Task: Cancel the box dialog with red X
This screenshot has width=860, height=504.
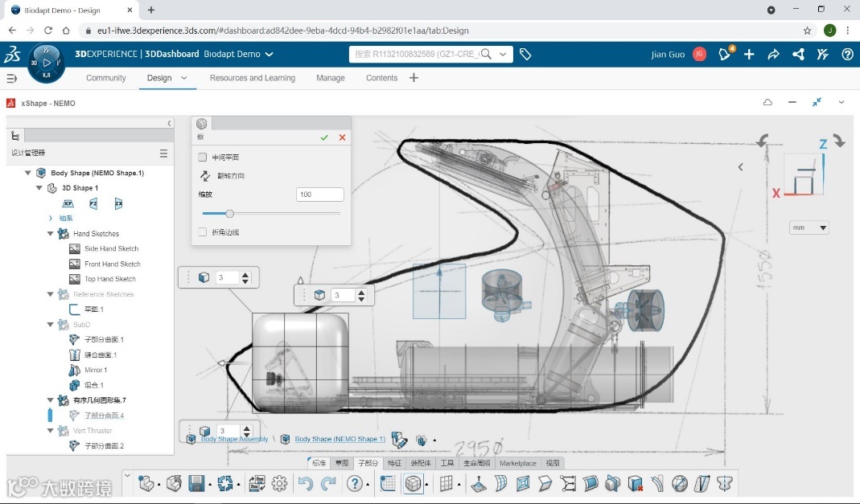Action: [342, 137]
